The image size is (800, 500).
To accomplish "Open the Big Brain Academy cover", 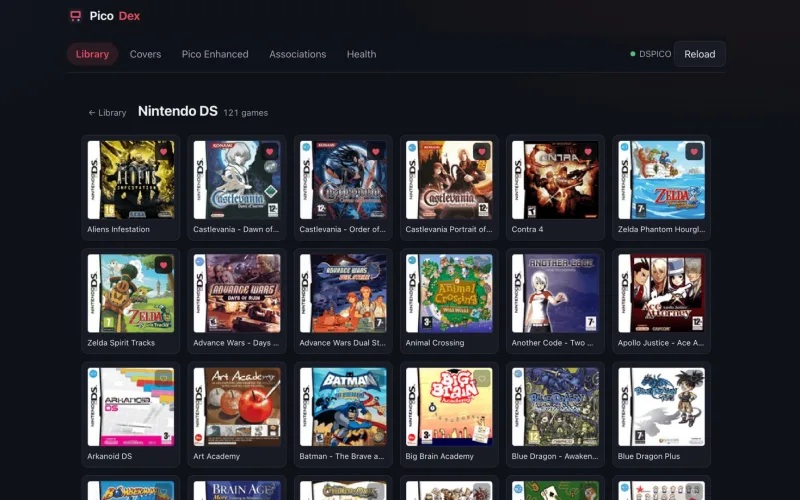I will [x=449, y=406].
